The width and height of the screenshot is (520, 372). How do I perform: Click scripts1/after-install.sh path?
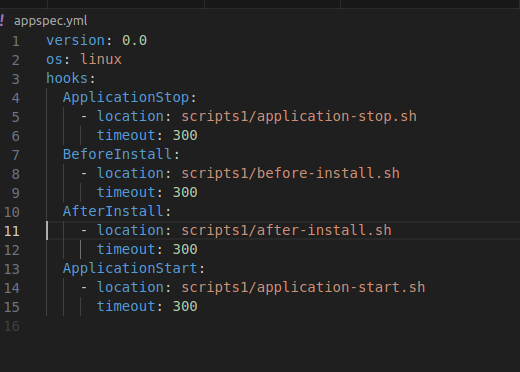(x=286, y=231)
